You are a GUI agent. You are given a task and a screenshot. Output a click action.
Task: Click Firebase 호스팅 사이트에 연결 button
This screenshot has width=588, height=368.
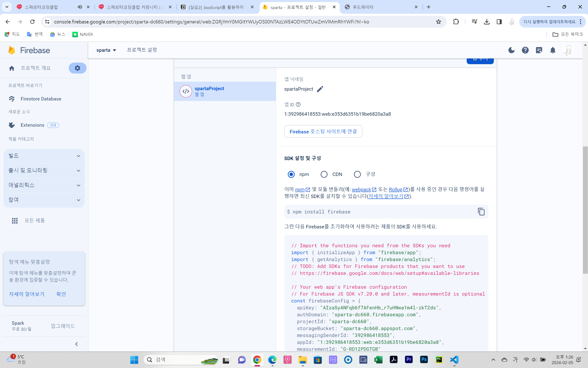(323, 131)
